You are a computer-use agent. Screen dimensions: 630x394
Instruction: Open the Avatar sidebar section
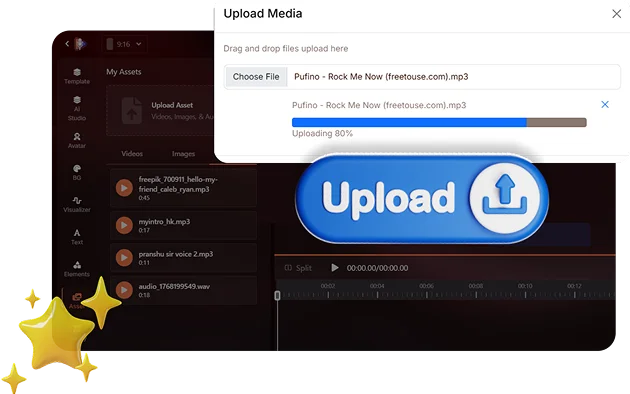[77, 141]
